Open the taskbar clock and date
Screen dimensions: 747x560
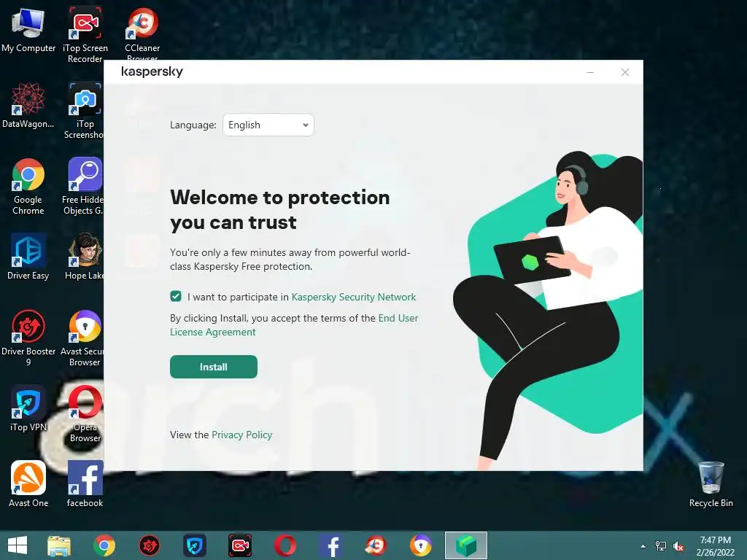715,546
